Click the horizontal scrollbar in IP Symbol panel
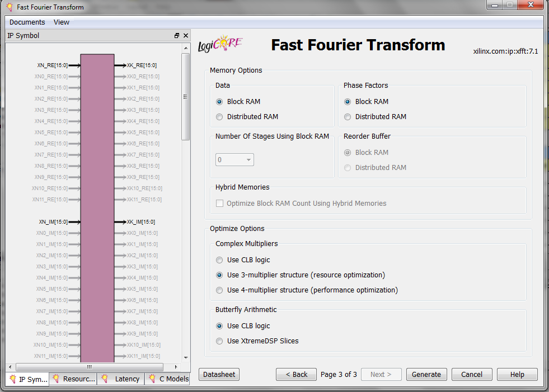The image size is (549, 392). coord(90,367)
